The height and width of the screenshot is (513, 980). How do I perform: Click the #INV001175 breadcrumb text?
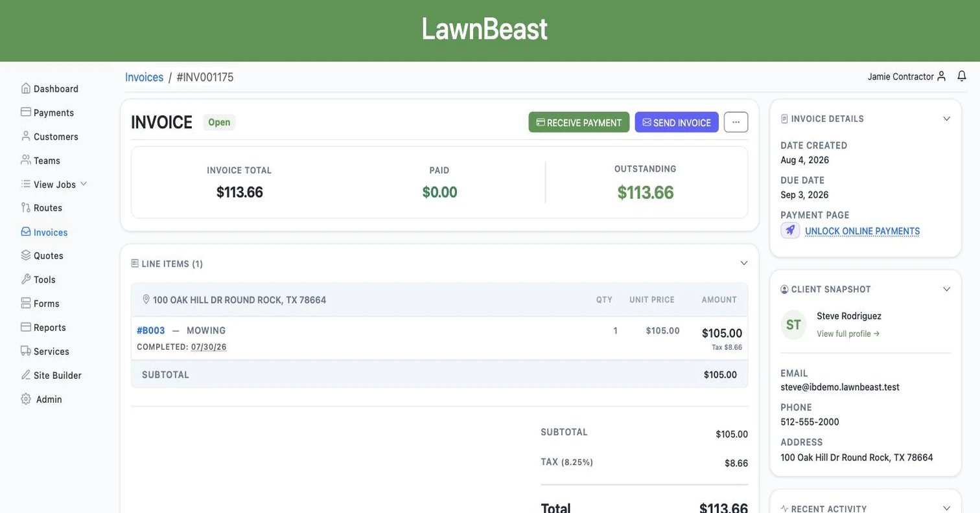pyautogui.click(x=205, y=77)
